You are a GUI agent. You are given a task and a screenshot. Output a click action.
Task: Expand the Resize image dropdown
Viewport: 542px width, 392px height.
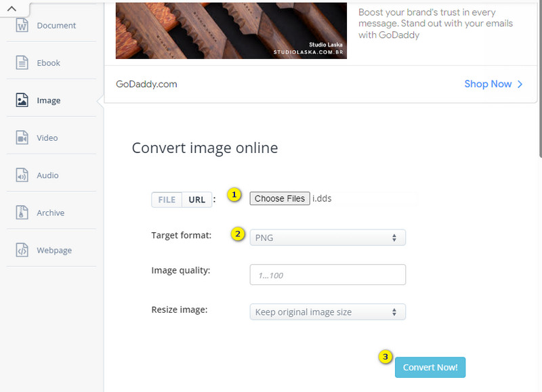327,312
